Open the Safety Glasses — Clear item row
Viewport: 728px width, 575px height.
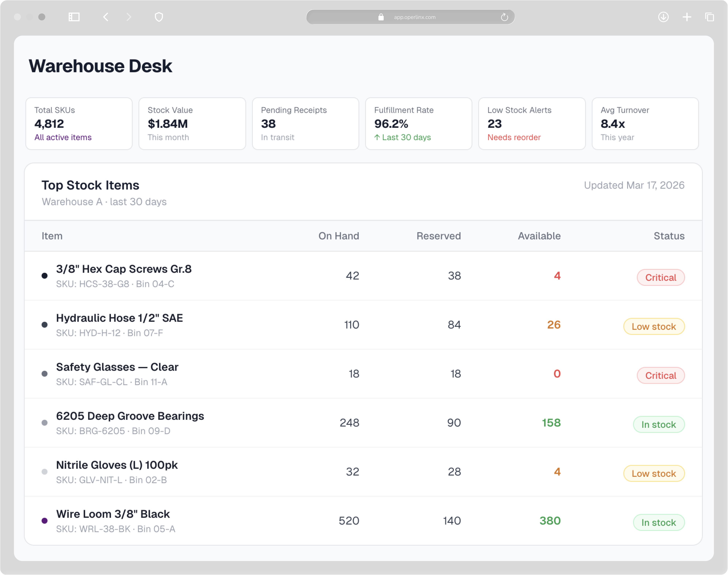tap(117, 367)
